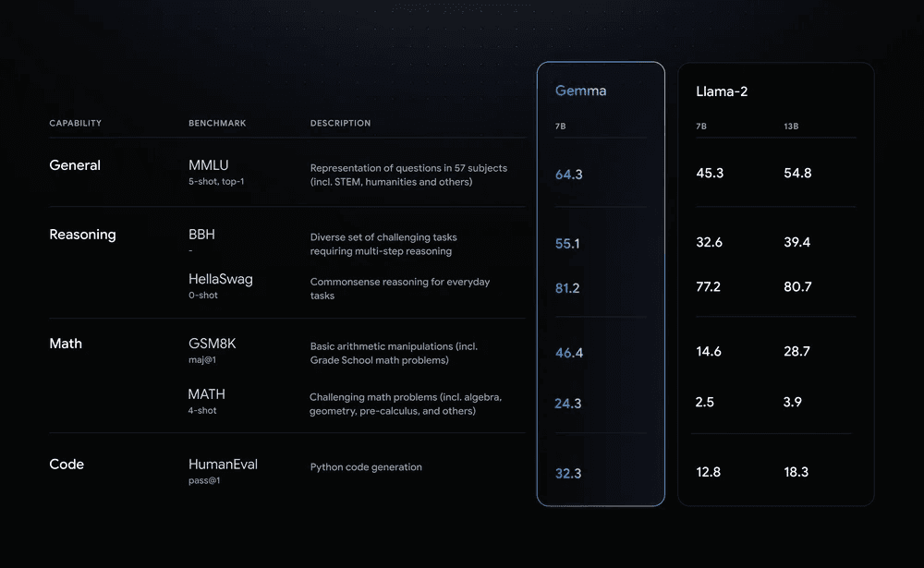Click the HellaSwag benchmark name

click(221, 279)
